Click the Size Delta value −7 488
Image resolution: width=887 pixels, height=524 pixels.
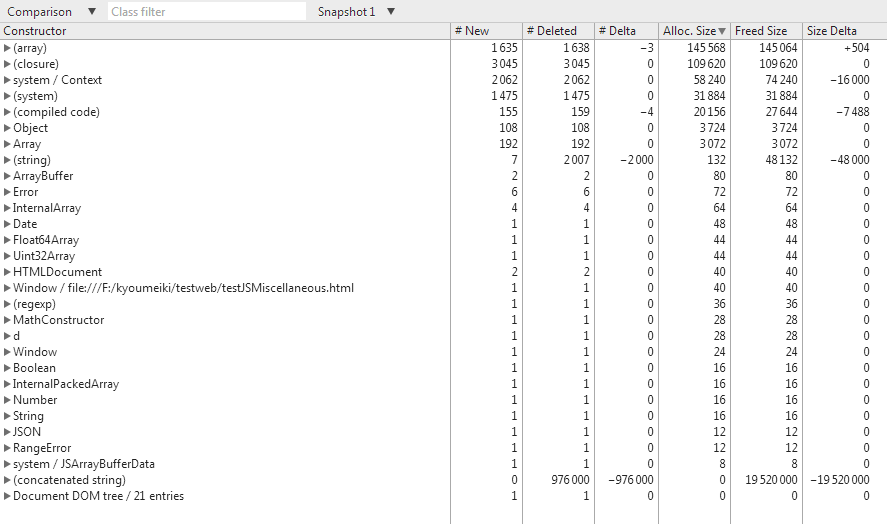coord(853,112)
